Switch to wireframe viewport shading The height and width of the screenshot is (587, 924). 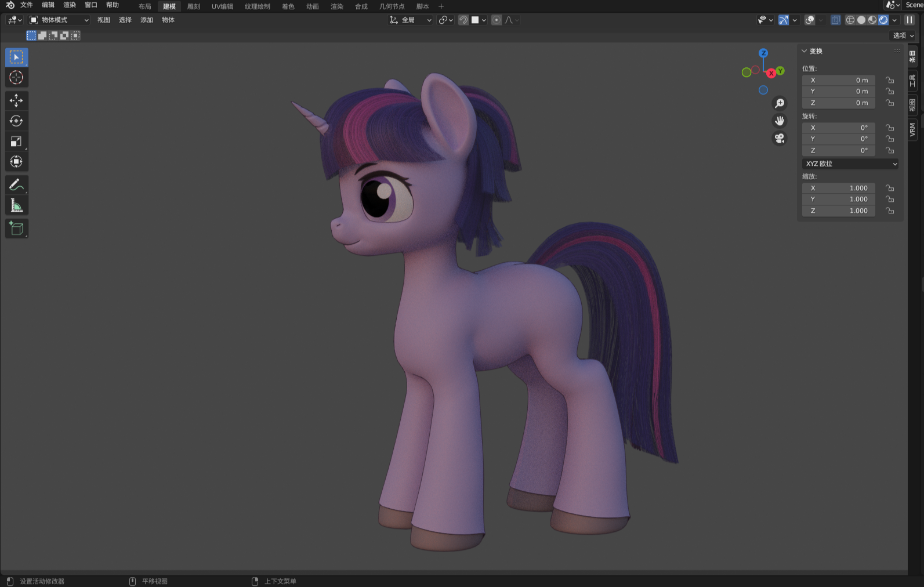[850, 20]
